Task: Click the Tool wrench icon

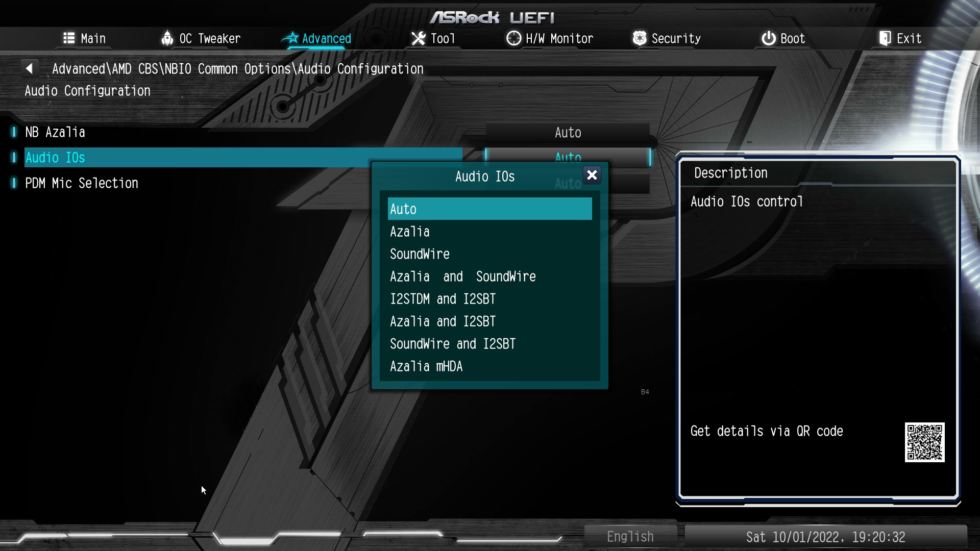Action: coord(418,38)
